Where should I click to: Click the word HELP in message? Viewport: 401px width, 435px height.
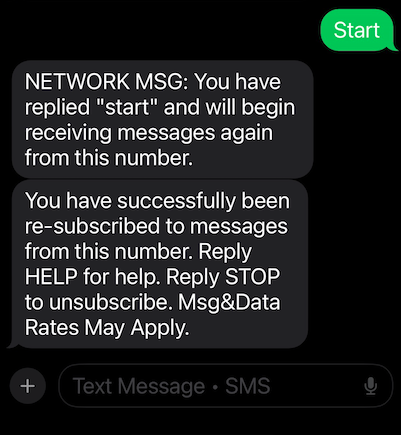pos(51,277)
